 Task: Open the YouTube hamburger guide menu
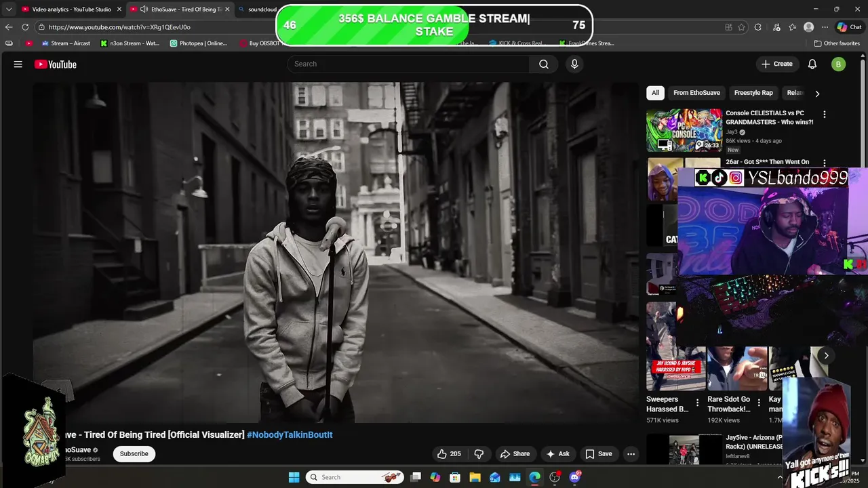click(18, 64)
